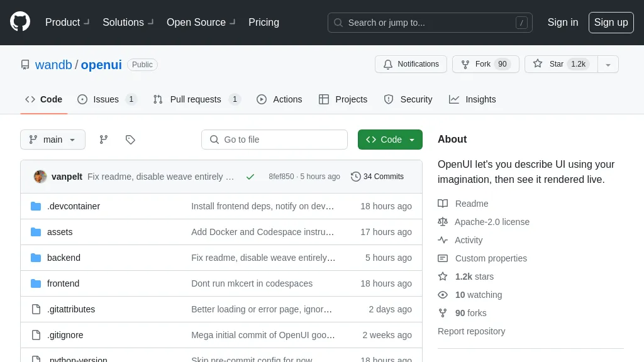Click the Apache-2.0 license scale icon
This screenshot has width=644, height=362.
click(442, 222)
